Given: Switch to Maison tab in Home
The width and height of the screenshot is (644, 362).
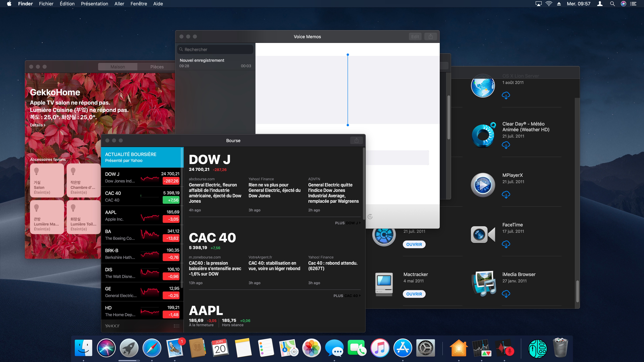Looking at the screenshot, I should coord(118,67).
